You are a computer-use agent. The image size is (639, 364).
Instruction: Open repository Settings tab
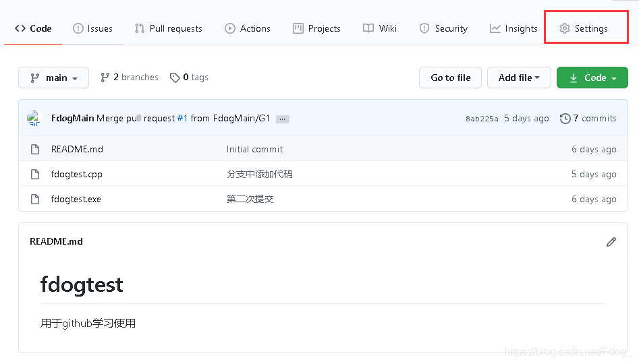click(584, 28)
